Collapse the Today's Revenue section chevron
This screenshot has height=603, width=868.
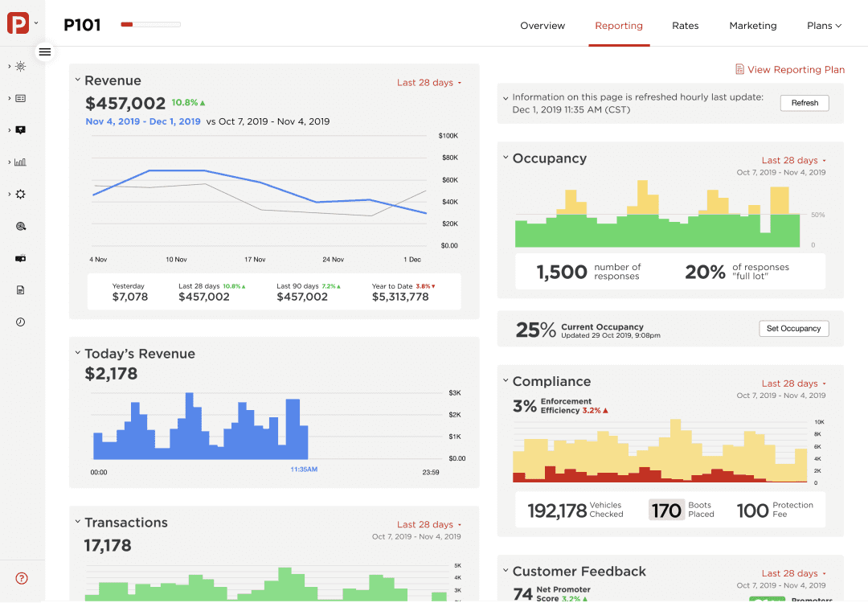point(77,353)
